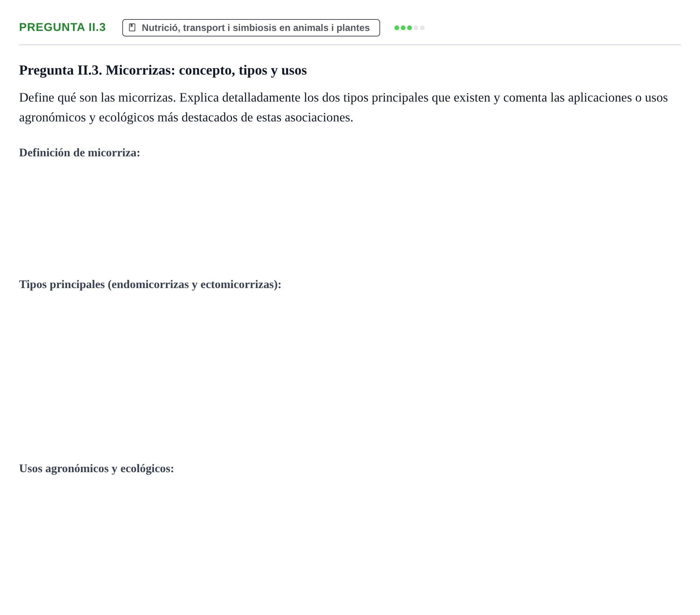Open the 'Nutrició, transport i simbiosis' topic tag
The image size is (700, 615).
[x=251, y=28]
